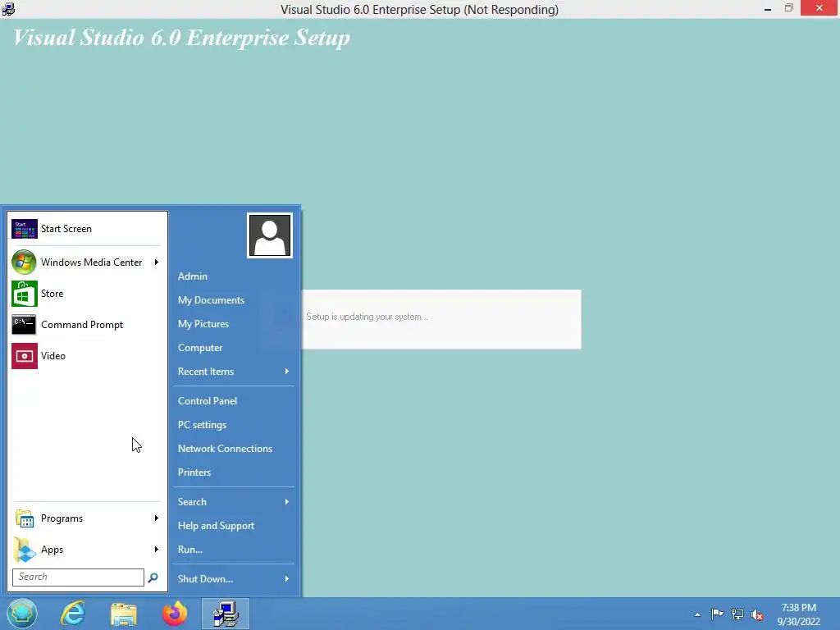840x630 pixels.
Task: Select the Start Screen label
Action: pos(66,229)
